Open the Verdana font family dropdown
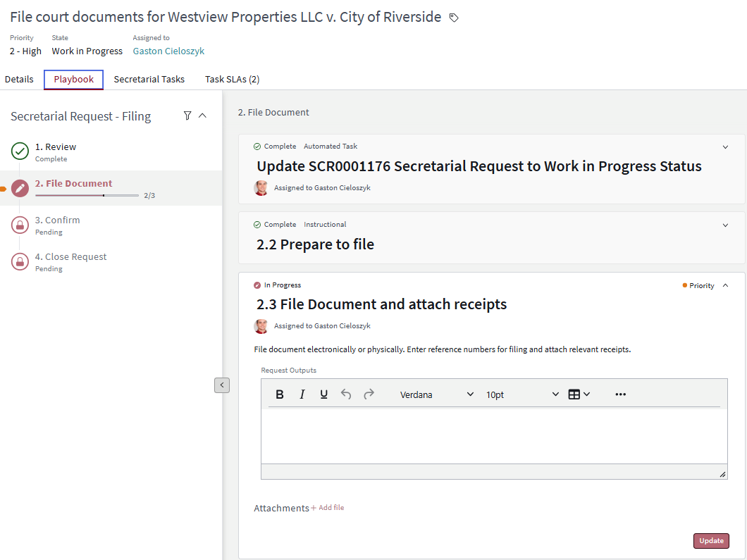Screen dimensions: 747x560 tap(437, 394)
